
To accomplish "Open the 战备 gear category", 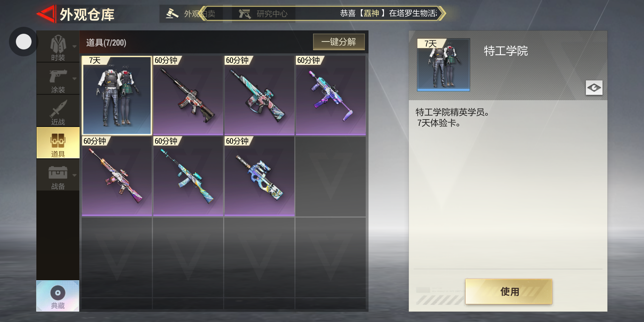I will tap(58, 175).
